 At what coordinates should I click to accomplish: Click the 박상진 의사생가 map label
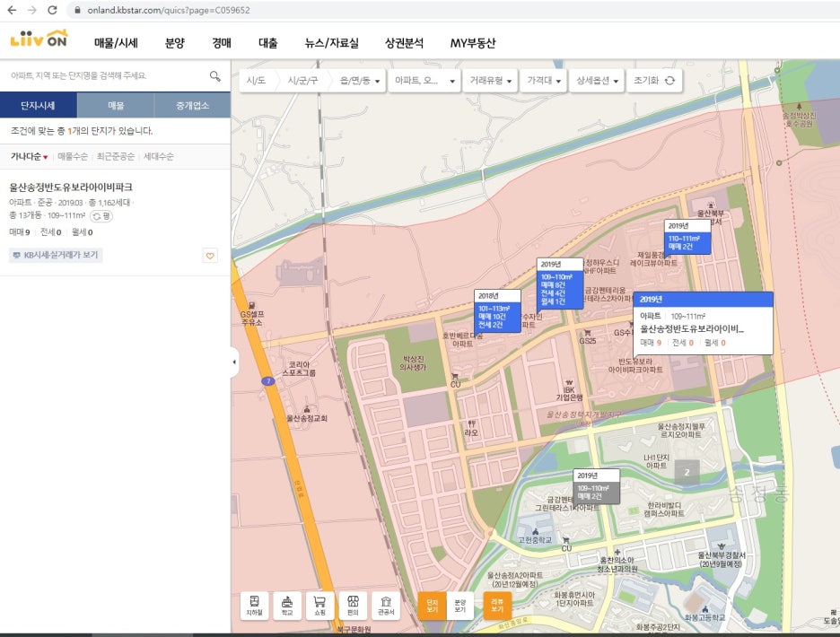point(413,363)
